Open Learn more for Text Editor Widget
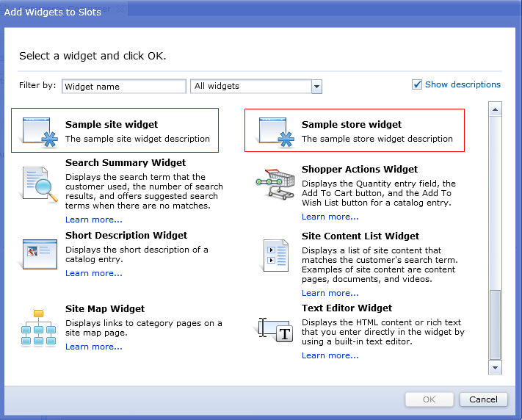This screenshot has width=522, height=420. click(x=330, y=355)
